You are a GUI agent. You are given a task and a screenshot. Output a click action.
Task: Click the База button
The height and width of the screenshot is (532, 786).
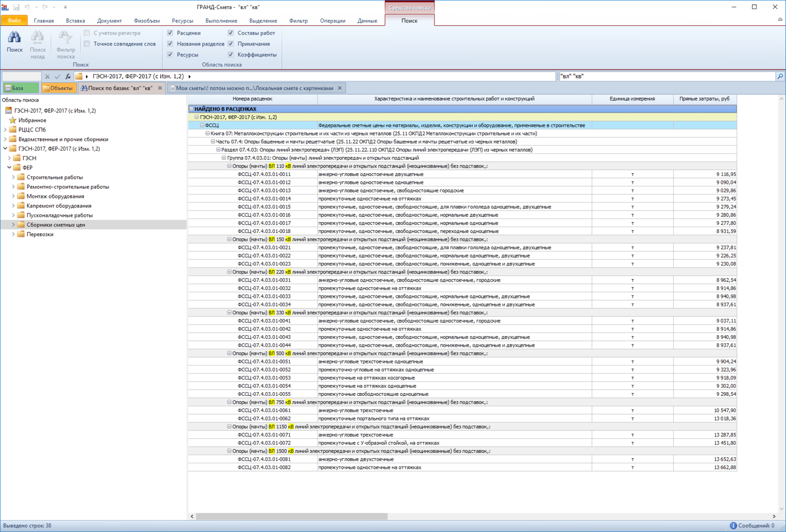20,88
